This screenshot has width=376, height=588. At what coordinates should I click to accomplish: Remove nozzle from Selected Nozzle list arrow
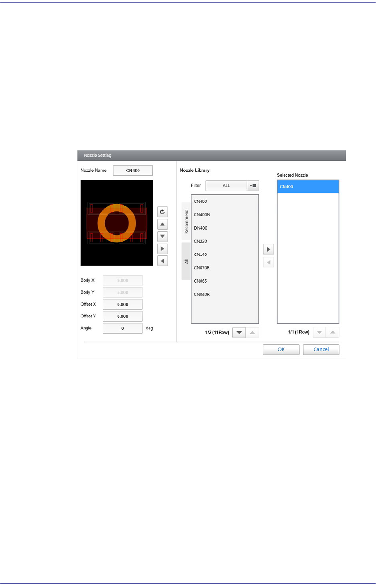tap(268, 262)
